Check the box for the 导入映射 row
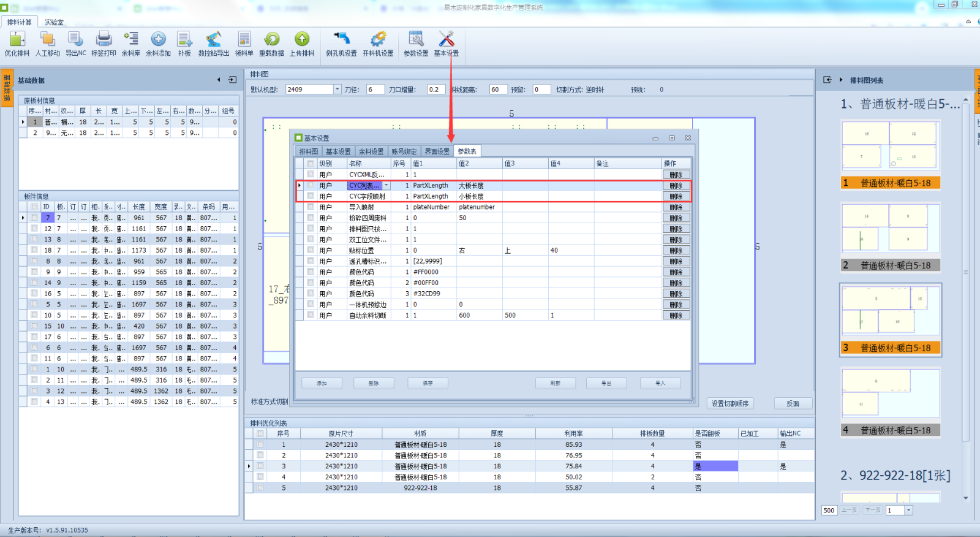Screen dimensions: 980x537 (311, 207)
